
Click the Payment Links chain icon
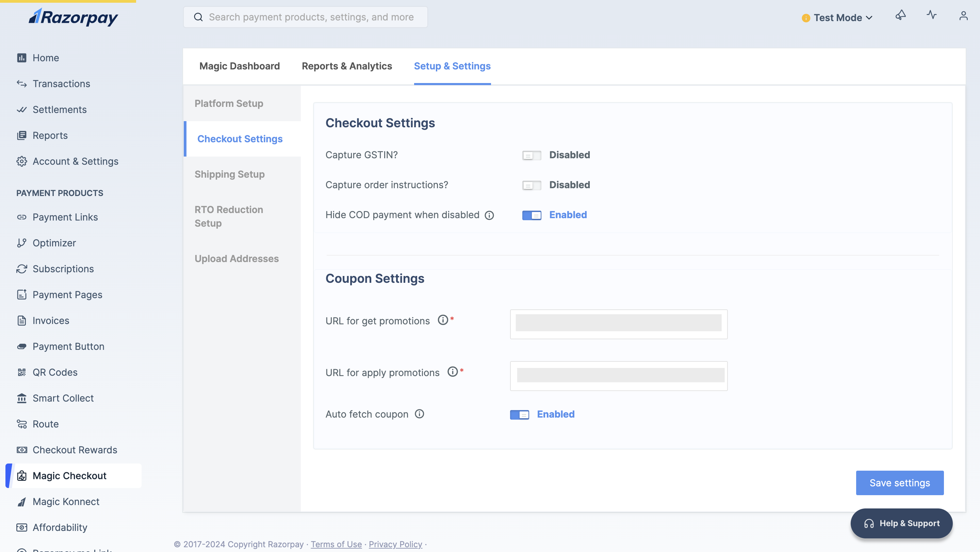22,217
